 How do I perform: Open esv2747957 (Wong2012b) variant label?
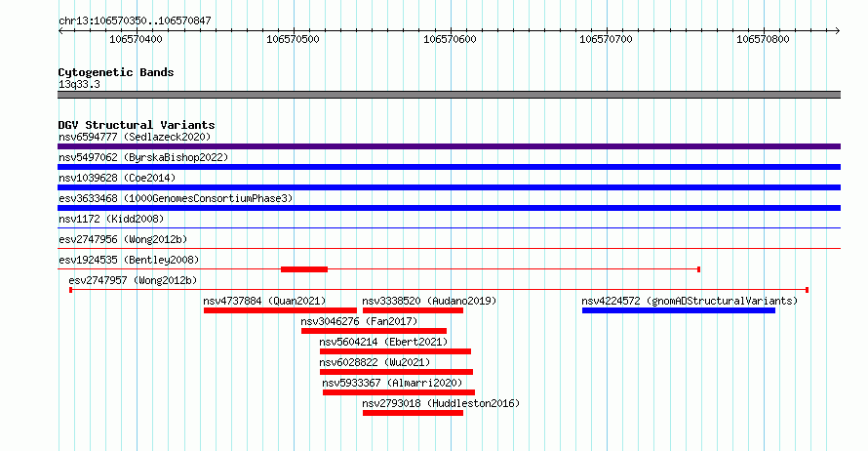pos(133,280)
